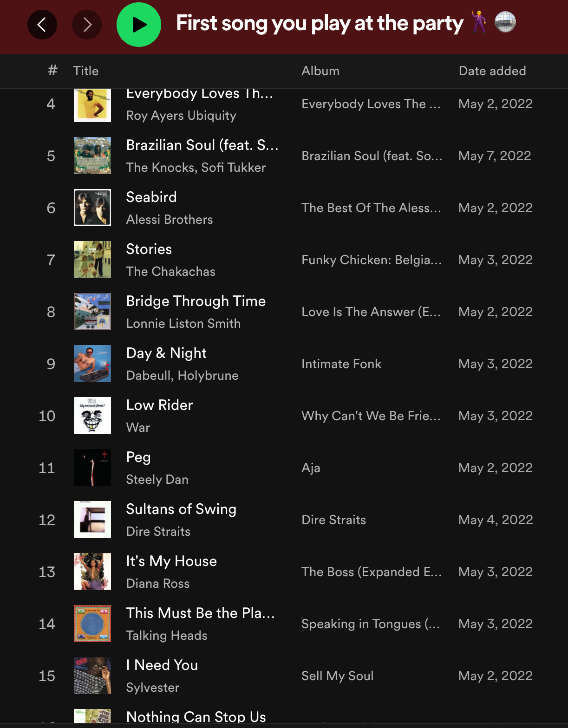Open the album 'Sell My Soul'
568x728 pixels.
coord(337,676)
